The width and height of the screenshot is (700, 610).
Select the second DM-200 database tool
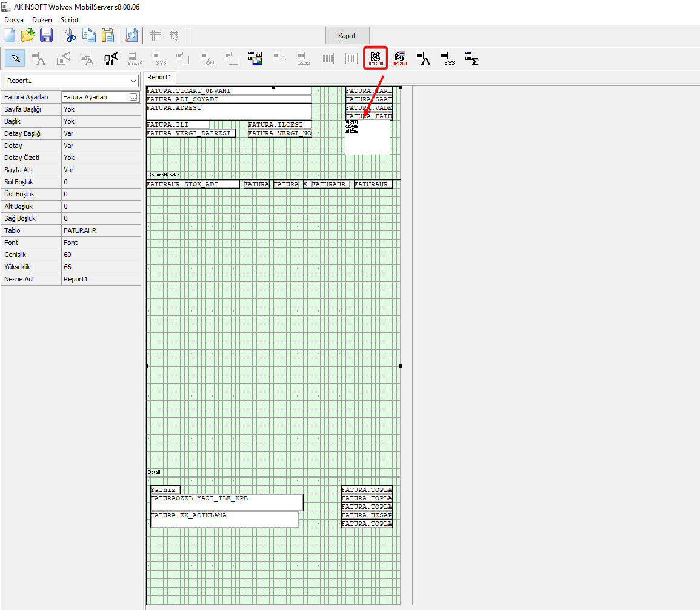click(x=399, y=58)
